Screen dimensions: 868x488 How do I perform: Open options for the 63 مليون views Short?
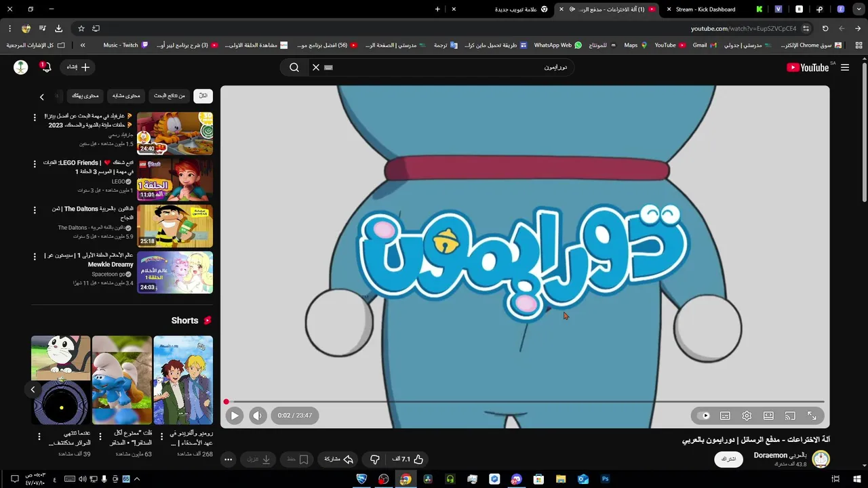[100, 436]
